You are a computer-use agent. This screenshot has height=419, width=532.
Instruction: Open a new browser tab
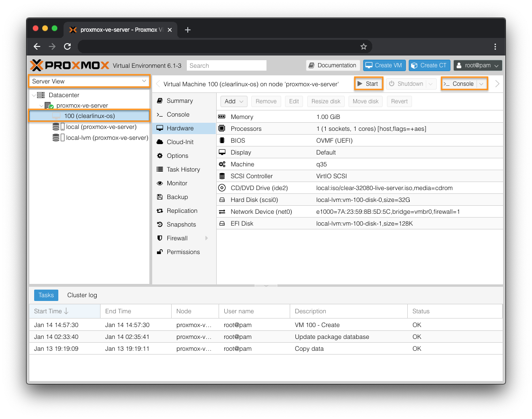tap(188, 30)
